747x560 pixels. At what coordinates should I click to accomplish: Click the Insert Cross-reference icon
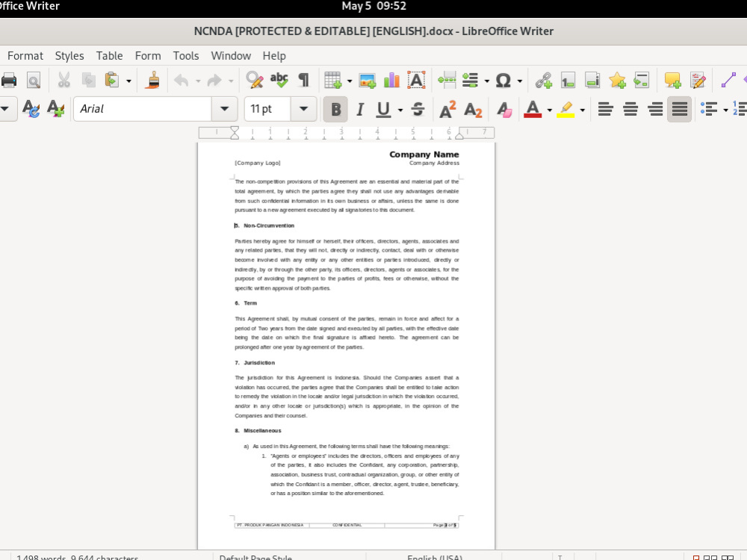pyautogui.click(x=642, y=81)
